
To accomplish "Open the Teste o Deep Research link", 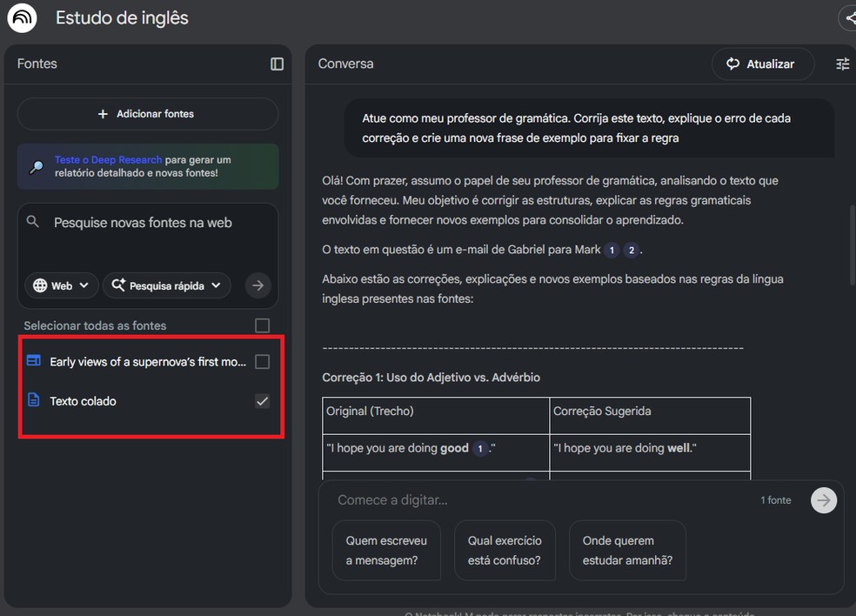I will point(108,160).
